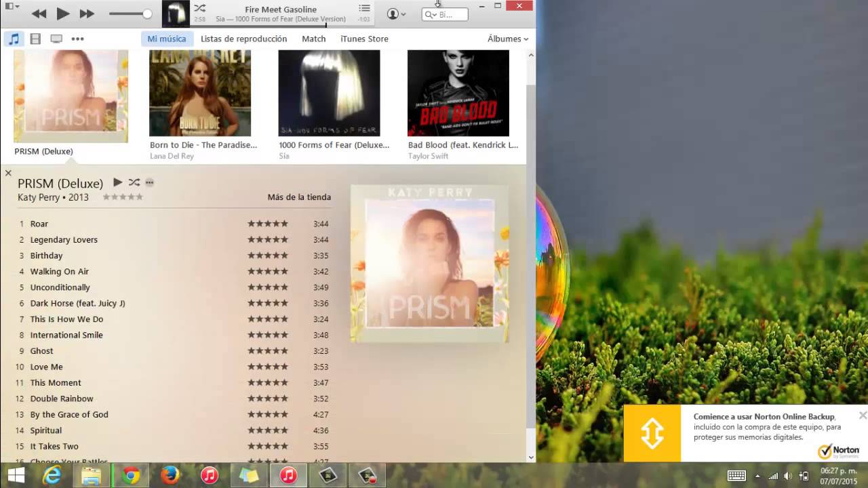Change star rating of It Takes Two
The image size is (868, 488).
click(268, 446)
